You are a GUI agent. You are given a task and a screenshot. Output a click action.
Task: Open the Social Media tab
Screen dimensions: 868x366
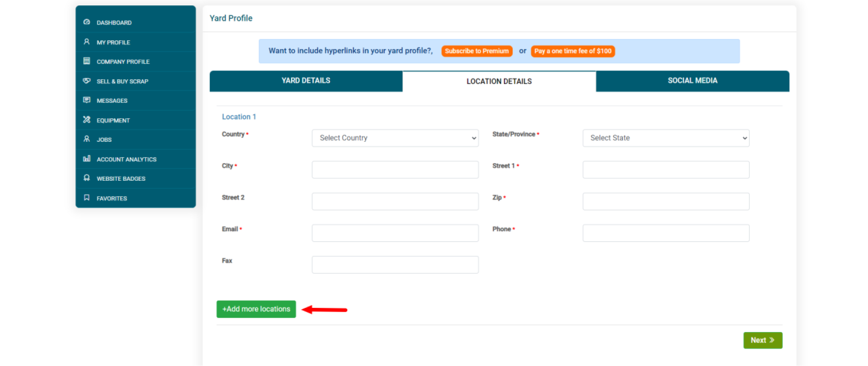point(692,81)
